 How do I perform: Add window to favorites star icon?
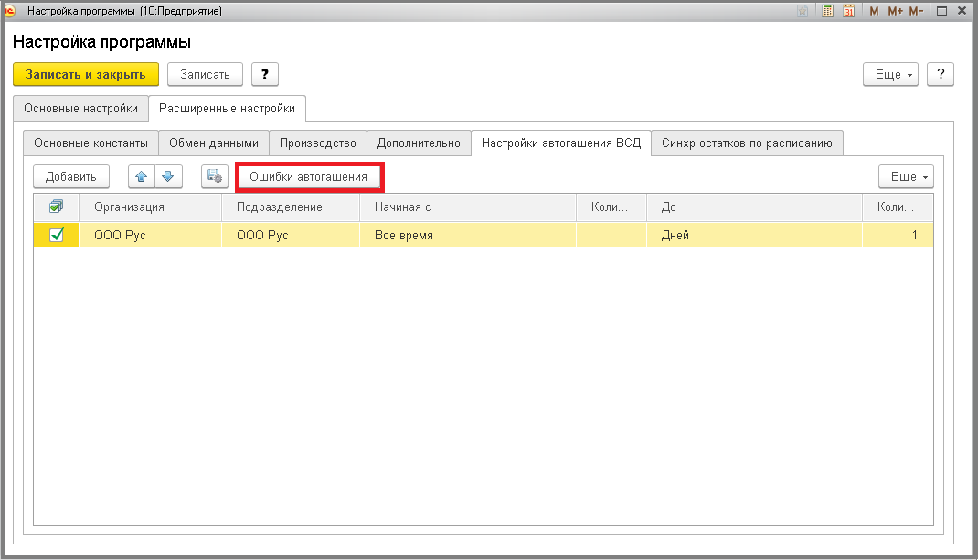pos(803,11)
